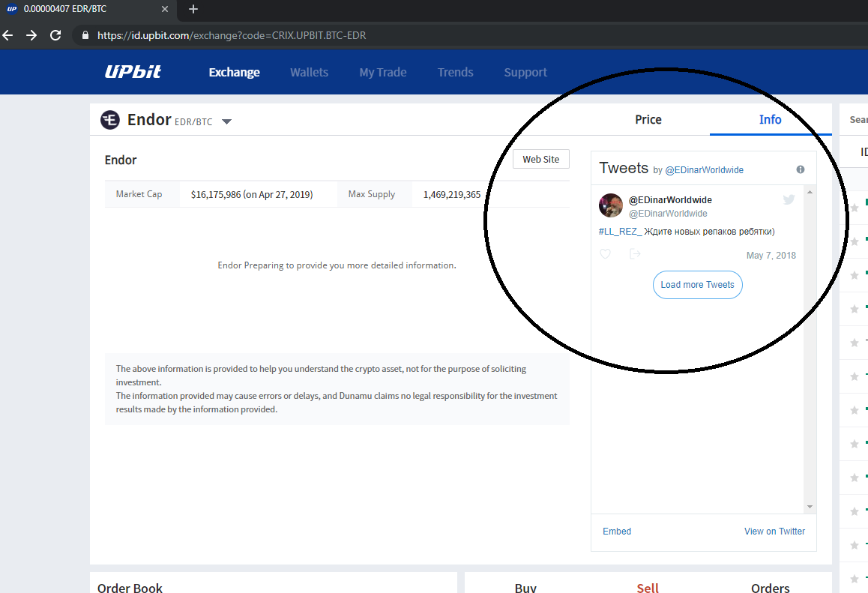Click View on Twitter link
868x593 pixels.
coord(774,532)
